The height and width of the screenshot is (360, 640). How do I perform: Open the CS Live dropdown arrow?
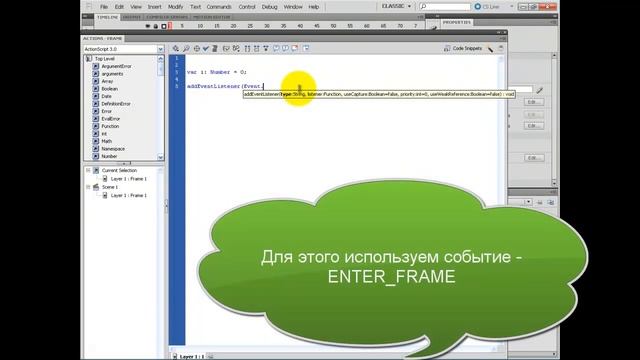pyautogui.click(x=512, y=7)
